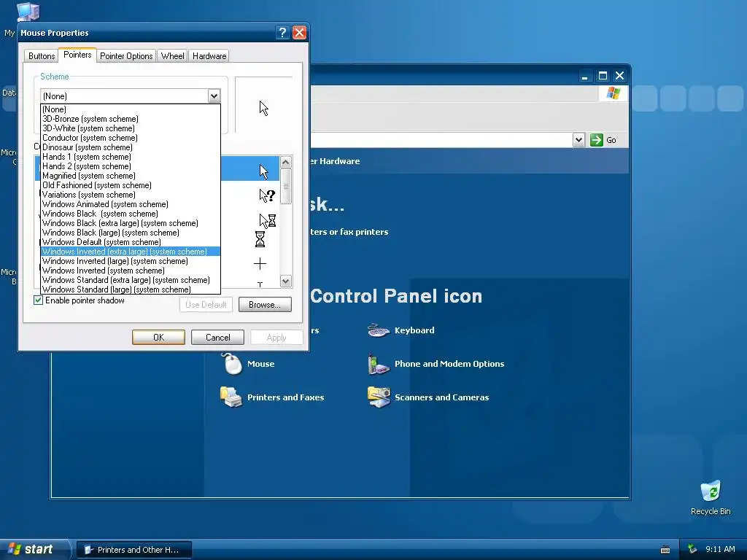The height and width of the screenshot is (560, 747).
Task: Choose the (None) scheme in list
Action: pos(131,109)
